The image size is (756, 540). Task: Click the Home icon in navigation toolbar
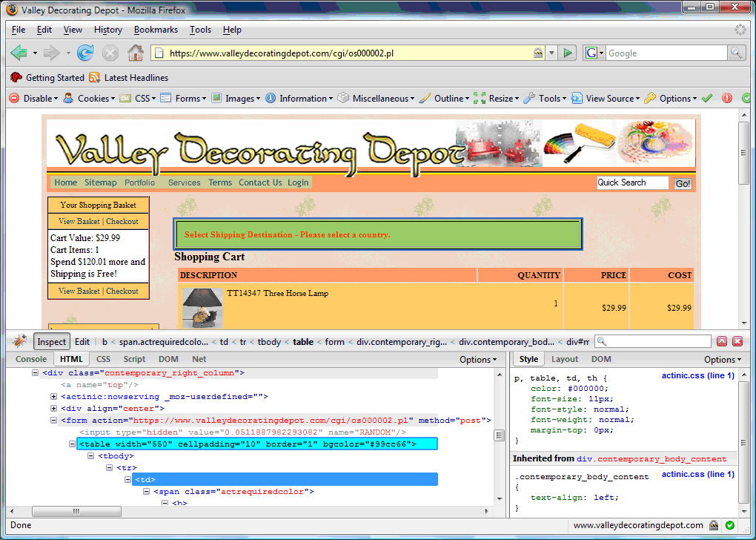pyautogui.click(x=135, y=53)
